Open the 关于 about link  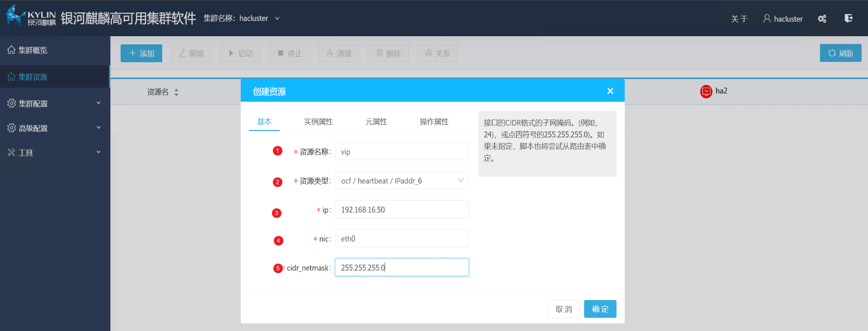tap(739, 19)
